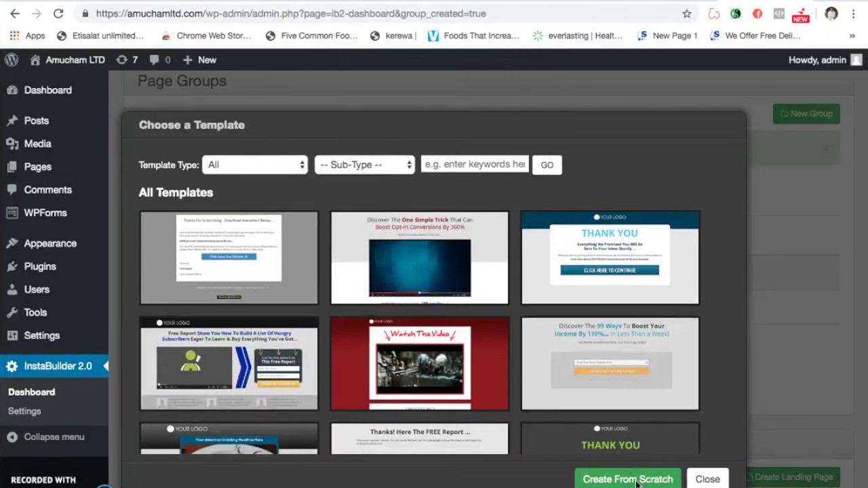This screenshot has height=488, width=868.
Task: Open Etisalat unlimited bookmark
Action: click(x=100, y=36)
